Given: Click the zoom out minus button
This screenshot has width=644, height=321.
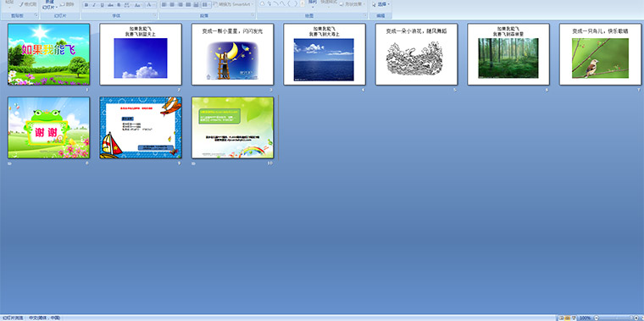Looking at the screenshot, I should [x=597, y=318].
